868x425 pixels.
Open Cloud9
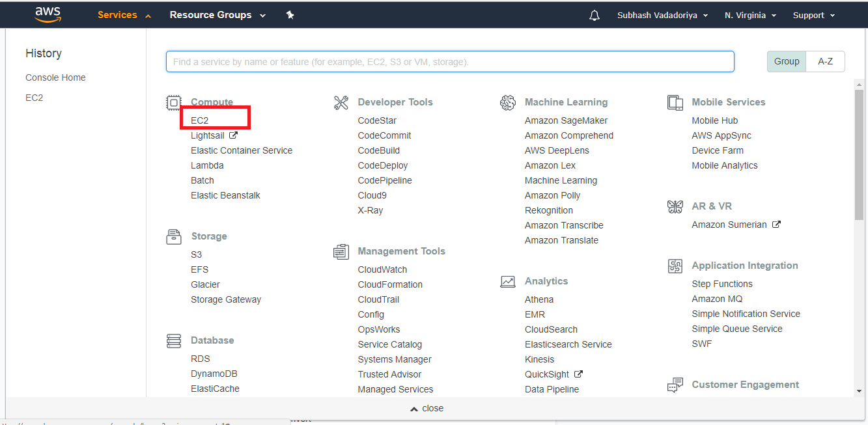pyautogui.click(x=372, y=195)
